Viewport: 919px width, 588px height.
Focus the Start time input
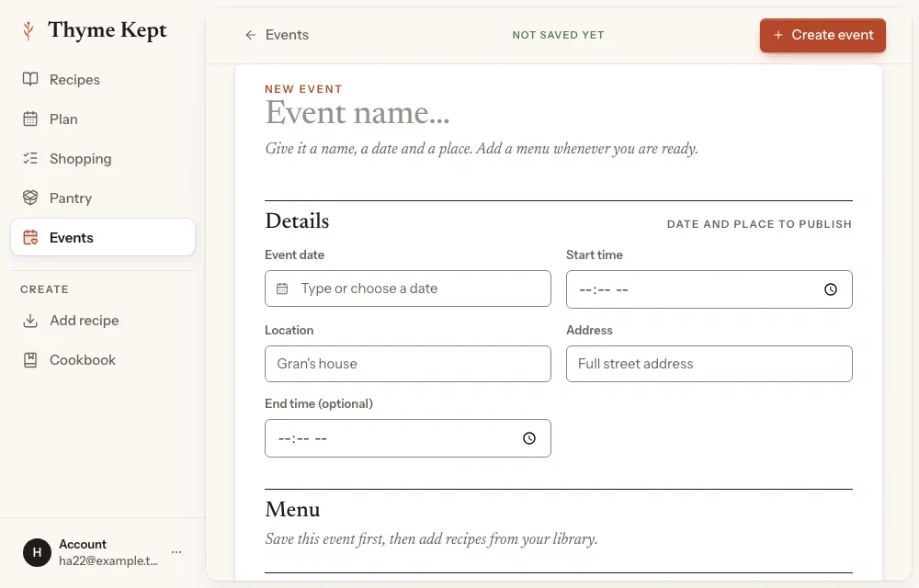pyautogui.click(x=709, y=289)
